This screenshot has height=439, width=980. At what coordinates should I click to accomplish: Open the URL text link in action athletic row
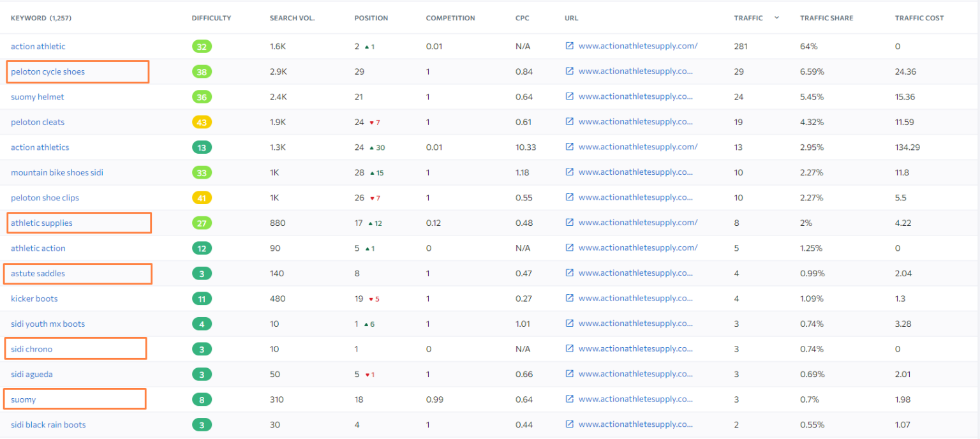click(x=638, y=46)
